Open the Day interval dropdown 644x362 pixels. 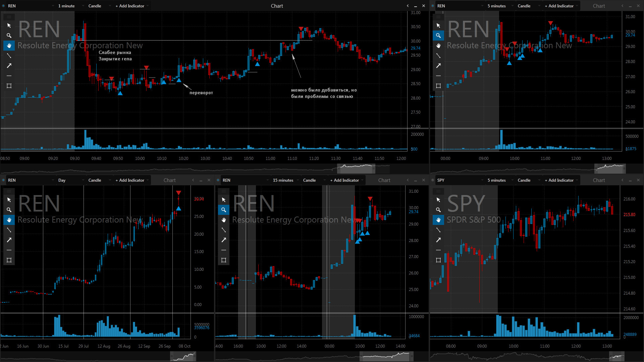coord(71,180)
